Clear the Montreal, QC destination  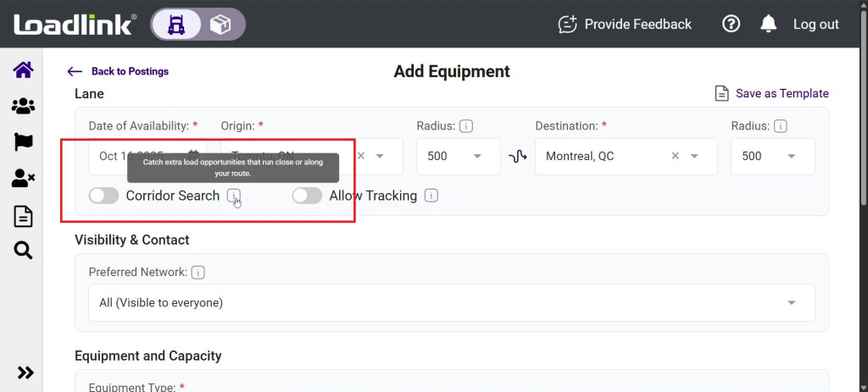[x=675, y=157]
